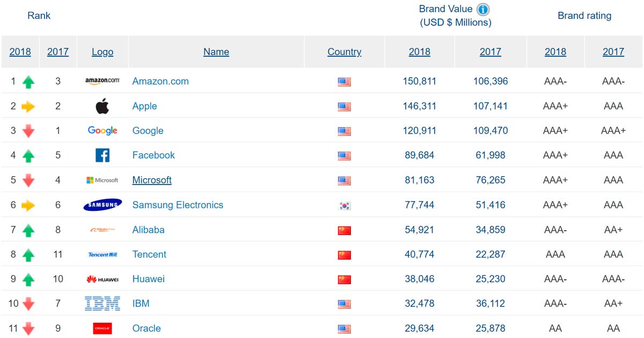
Task: Click the Huawei logo
Action: [103, 279]
